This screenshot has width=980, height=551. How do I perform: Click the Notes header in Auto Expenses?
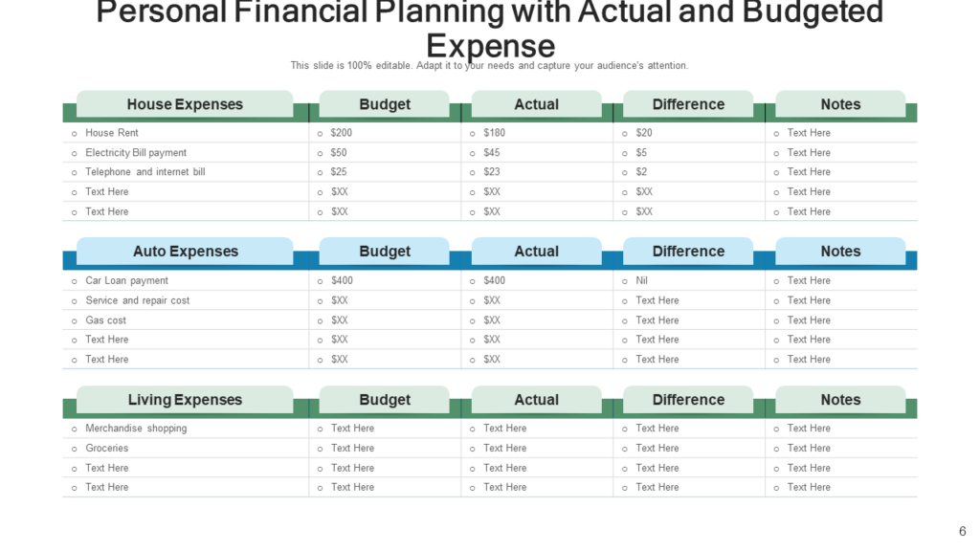pyautogui.click(x=840, y=252)
